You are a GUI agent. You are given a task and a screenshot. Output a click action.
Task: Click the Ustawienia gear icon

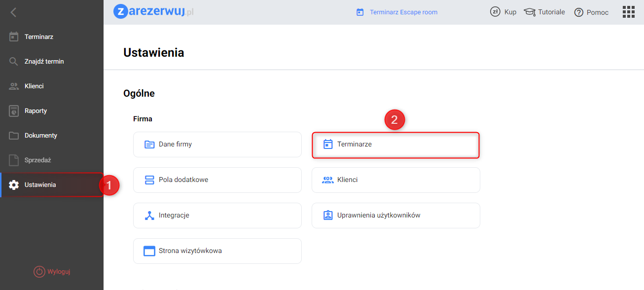(x=14, y=185)
